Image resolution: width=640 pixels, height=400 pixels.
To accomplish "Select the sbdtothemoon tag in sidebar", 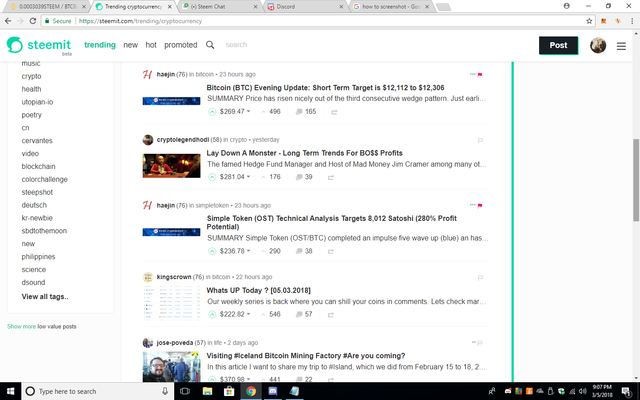I will pyautogui.click(x=44, y=231).
